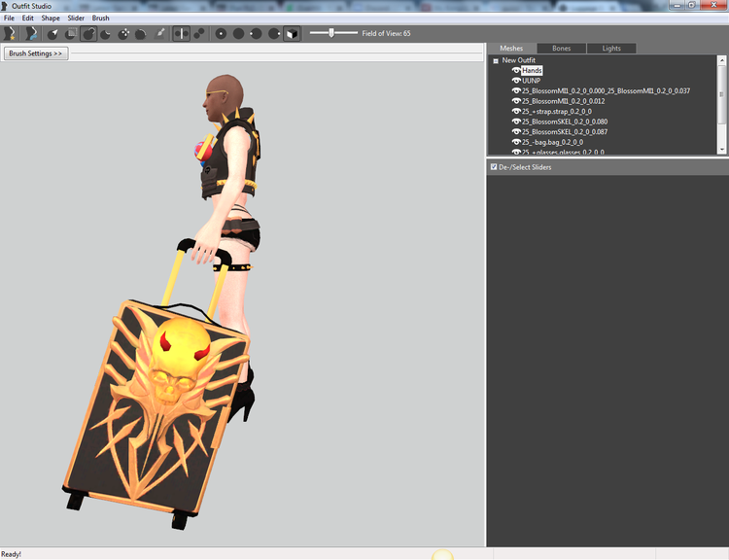Select the mask brush with dashed square
729x560 pixels.
pyautogui.click(x=71, y=33)
